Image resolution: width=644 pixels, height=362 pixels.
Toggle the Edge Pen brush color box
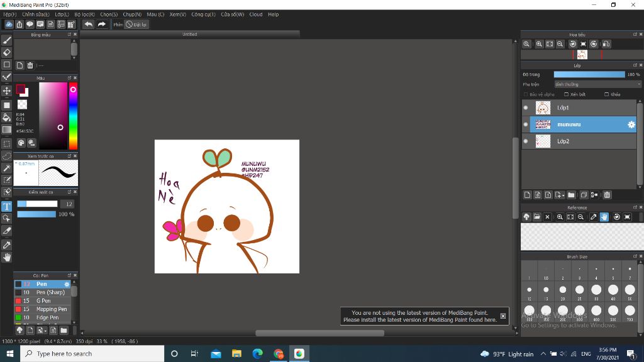[18, 317]
